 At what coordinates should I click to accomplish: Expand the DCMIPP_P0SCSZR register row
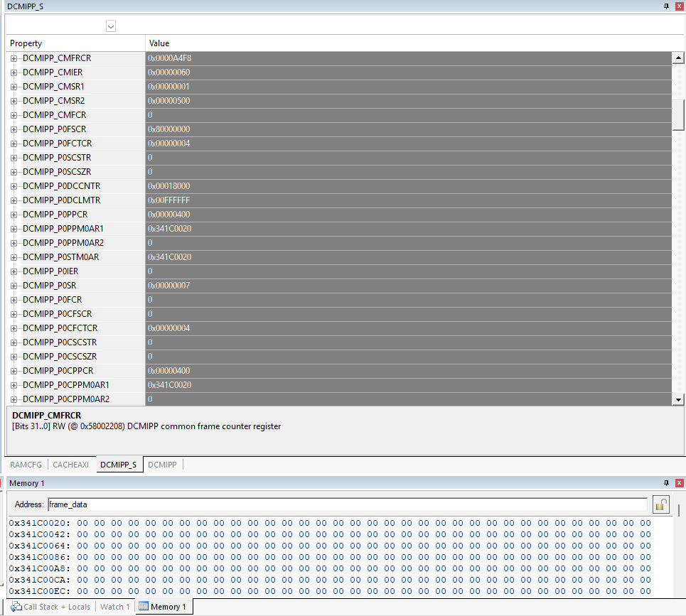coord(14,172)
